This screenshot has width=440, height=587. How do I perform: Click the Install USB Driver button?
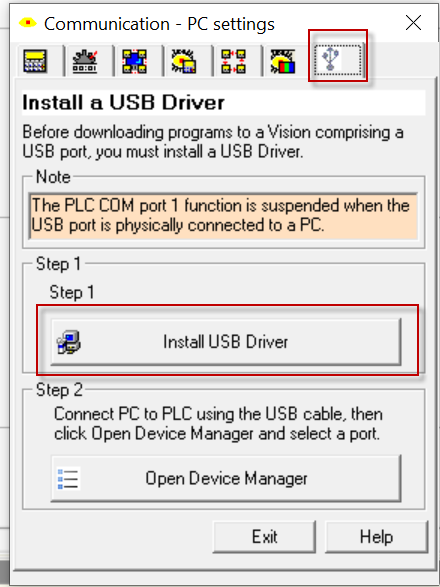pyautogui.click(x=226, y=342)
